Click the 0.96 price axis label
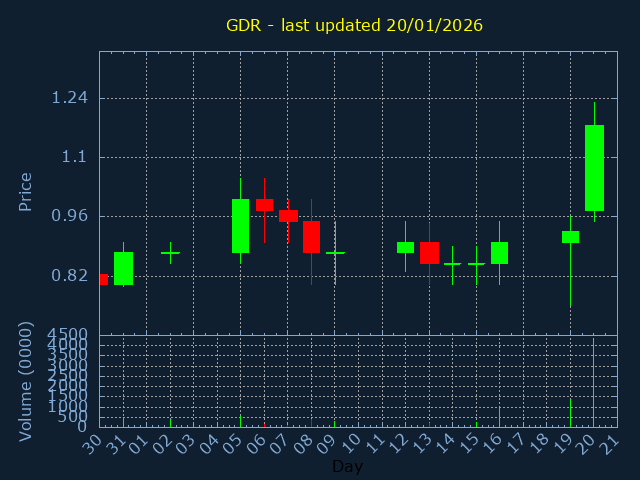640x480 pixels. pos(70,216)
